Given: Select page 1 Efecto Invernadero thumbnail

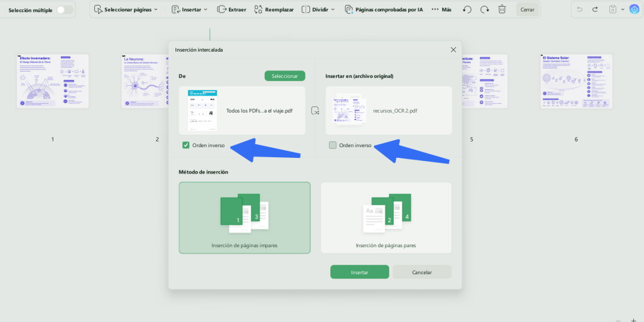Looking at the screenshot, I should tap(53, 81).
